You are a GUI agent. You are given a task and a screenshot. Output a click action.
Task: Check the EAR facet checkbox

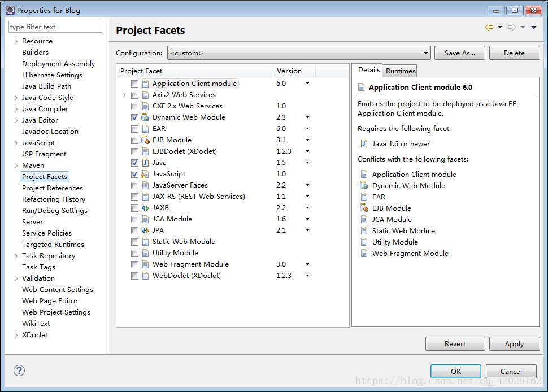click(x=134, y=129)
